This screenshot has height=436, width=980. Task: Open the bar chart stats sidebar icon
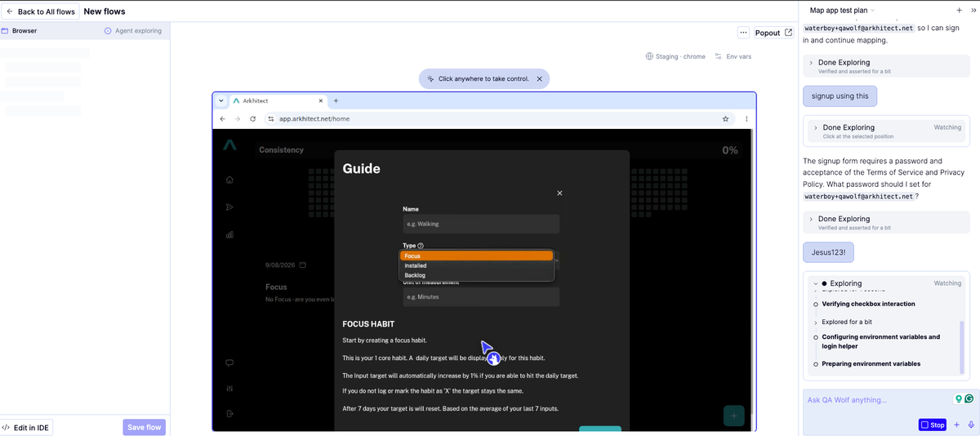(x=229, y=234)
